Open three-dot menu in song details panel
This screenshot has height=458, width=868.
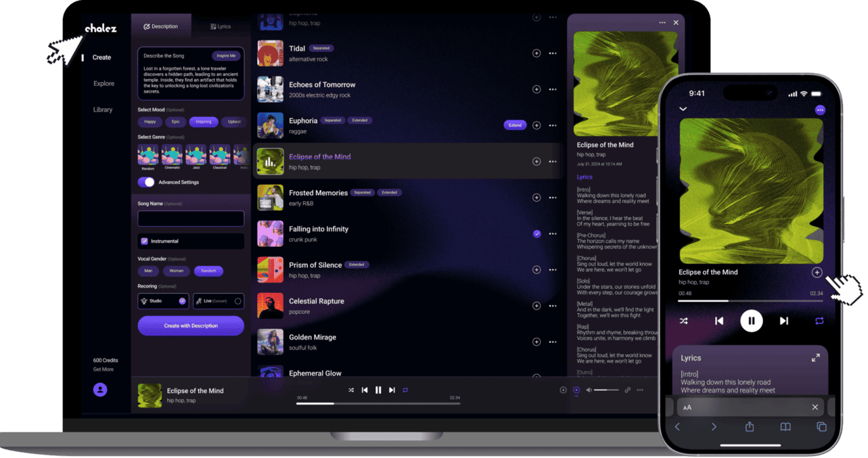point(662,22)
